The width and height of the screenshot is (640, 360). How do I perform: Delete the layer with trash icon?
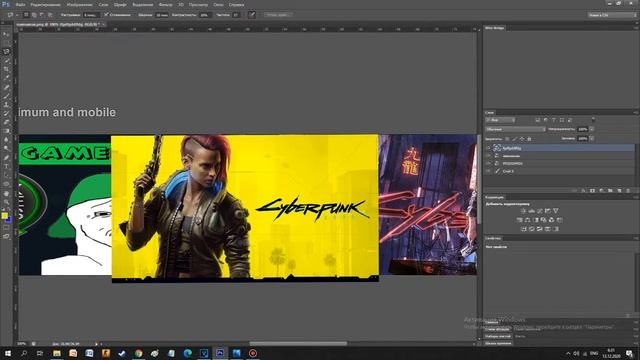[628, 191]
